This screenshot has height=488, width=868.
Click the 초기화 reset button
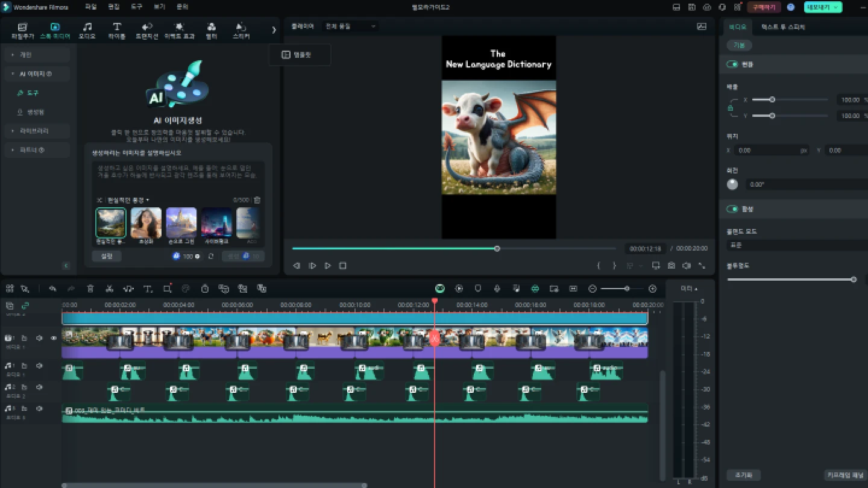pos(744,475)
